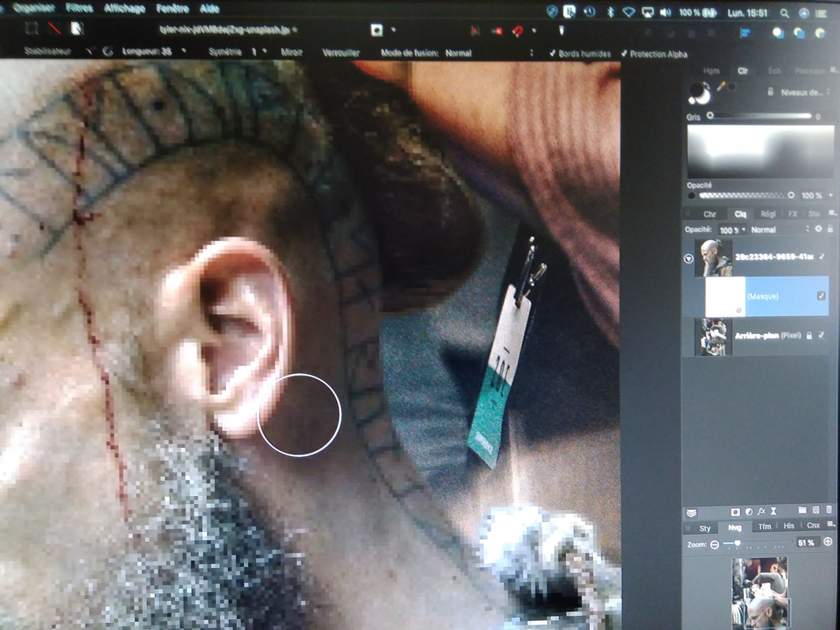Open the Filtres menu
The height and width of the screenshot is (630, 840).
coord(80,8)
